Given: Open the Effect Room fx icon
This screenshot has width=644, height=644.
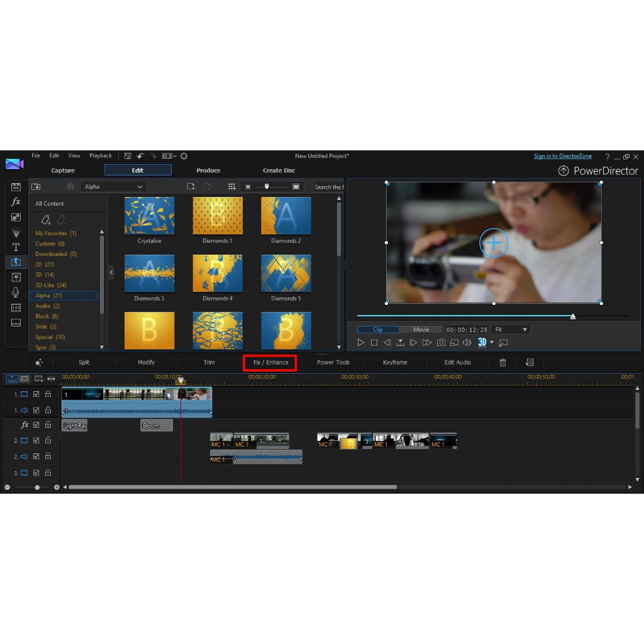Looking at the screenshot, I should [16, 202].
